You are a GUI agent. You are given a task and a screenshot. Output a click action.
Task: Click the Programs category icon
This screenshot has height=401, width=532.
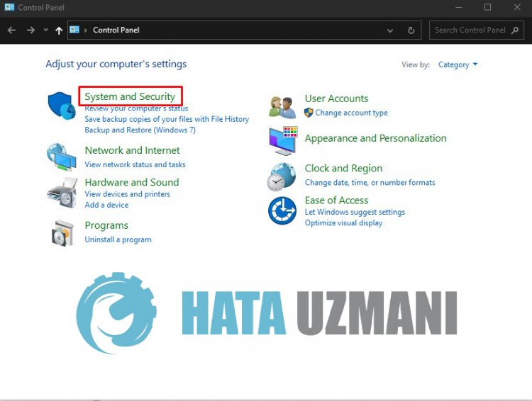pyautogui.click(x=62, y=232)
